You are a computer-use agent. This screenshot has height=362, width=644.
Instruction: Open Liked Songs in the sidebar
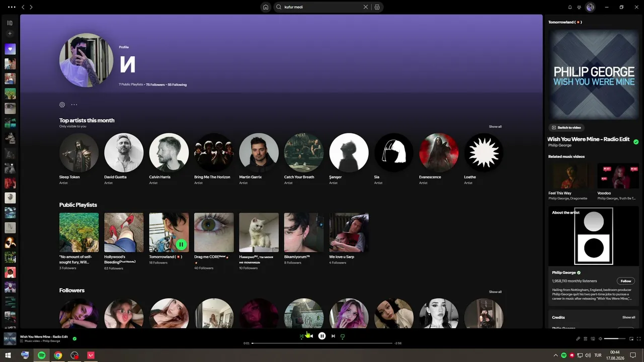pyautogui.click(x=10, y=49)
